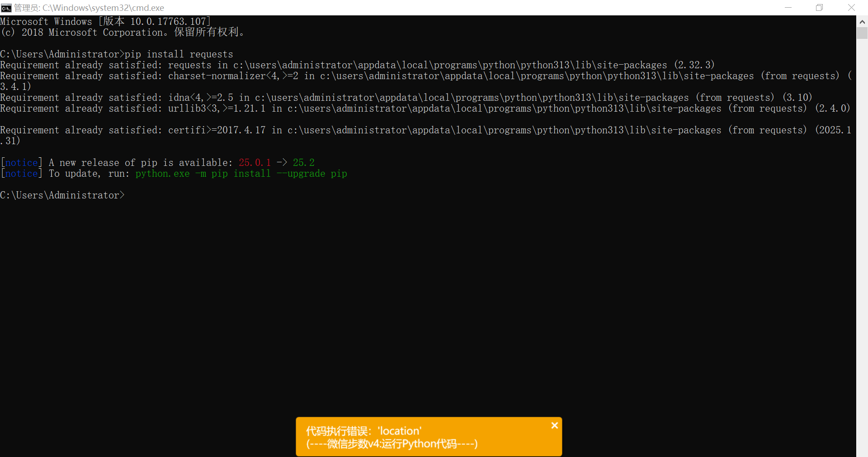Minimize the command prompt window

pyautogui.click(x=788, y=8)
